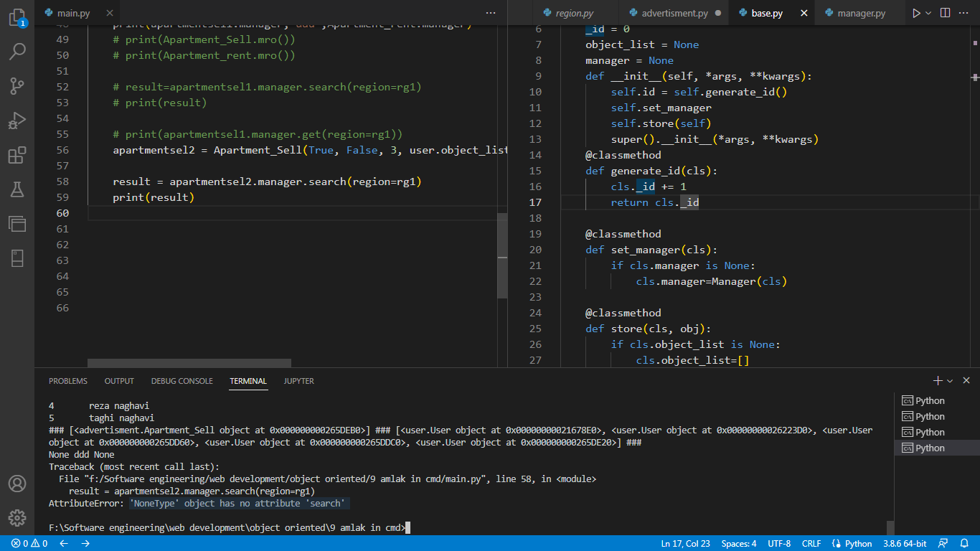This screenshot has height=551, width=980.
Task: Open run options dropdown next to play
Action: (928, 13)
